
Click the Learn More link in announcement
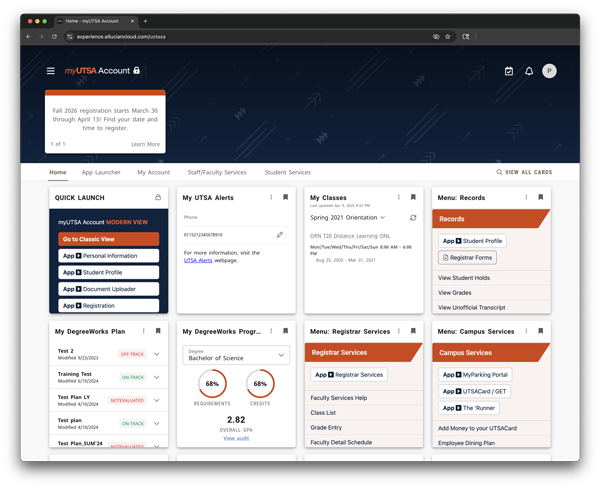click(145, 144)
